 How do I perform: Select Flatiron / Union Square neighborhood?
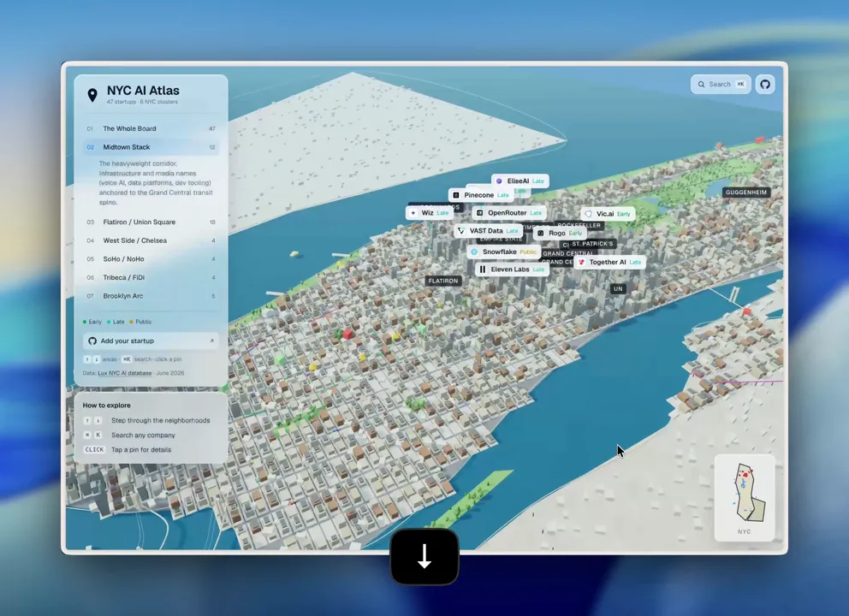point(151,222)
